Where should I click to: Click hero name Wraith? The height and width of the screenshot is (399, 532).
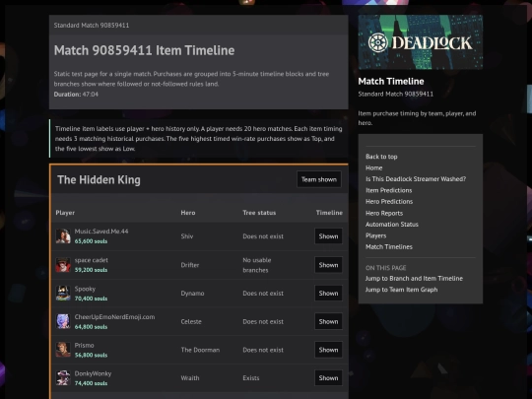(190, 378)
